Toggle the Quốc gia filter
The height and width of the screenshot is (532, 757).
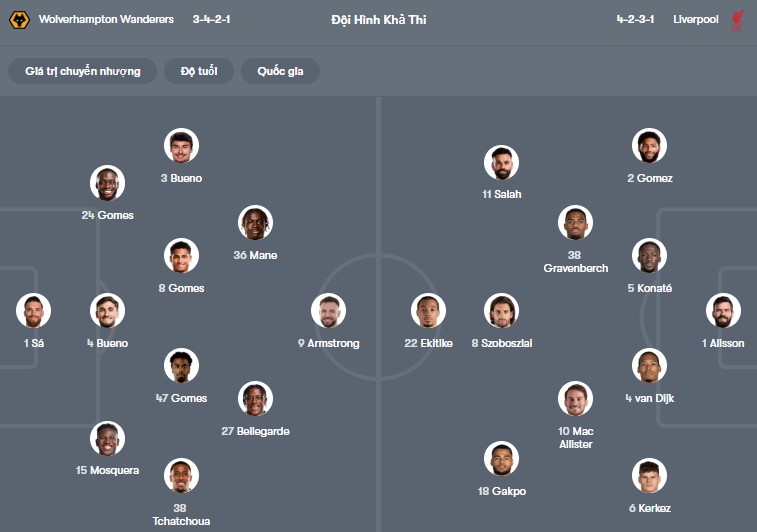point(280,71)
